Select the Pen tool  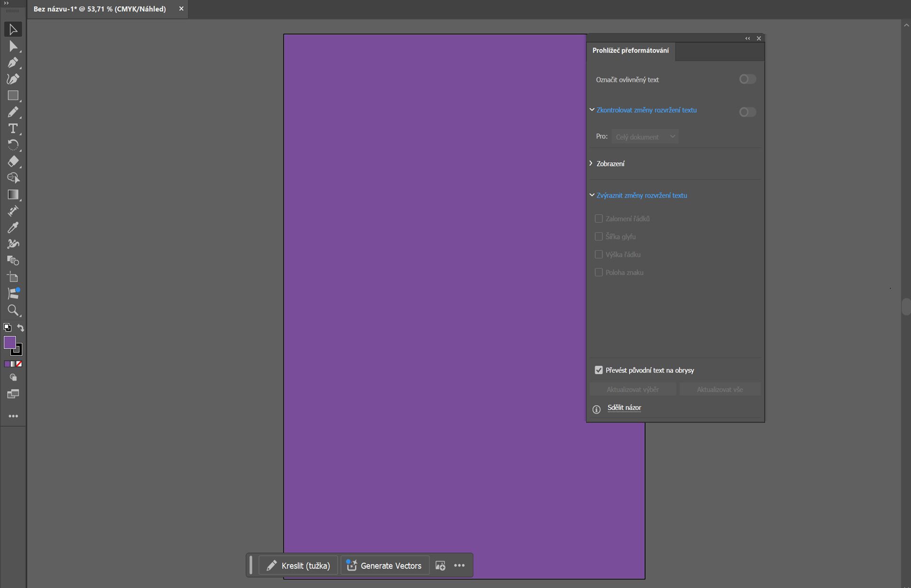coord(13,63)
